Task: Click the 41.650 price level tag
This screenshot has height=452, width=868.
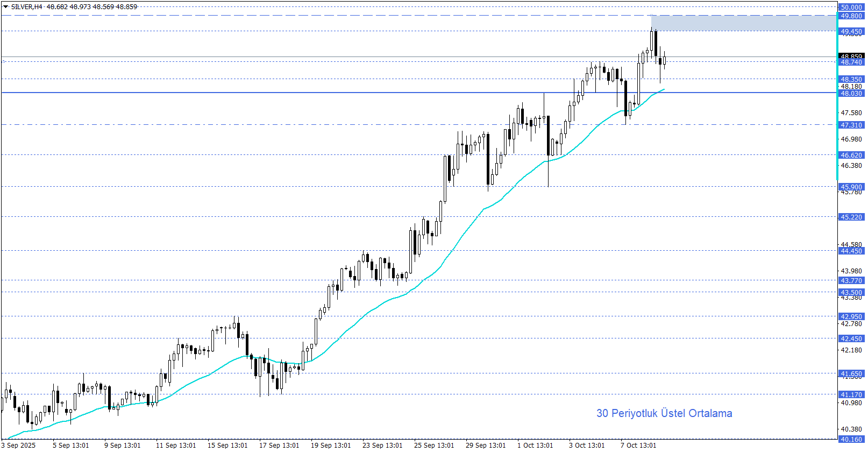Action: [851, 374]
